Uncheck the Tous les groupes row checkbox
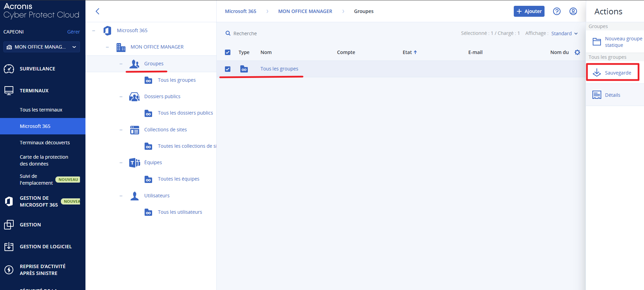Screen dimensions: 644x290 point(228,69)
